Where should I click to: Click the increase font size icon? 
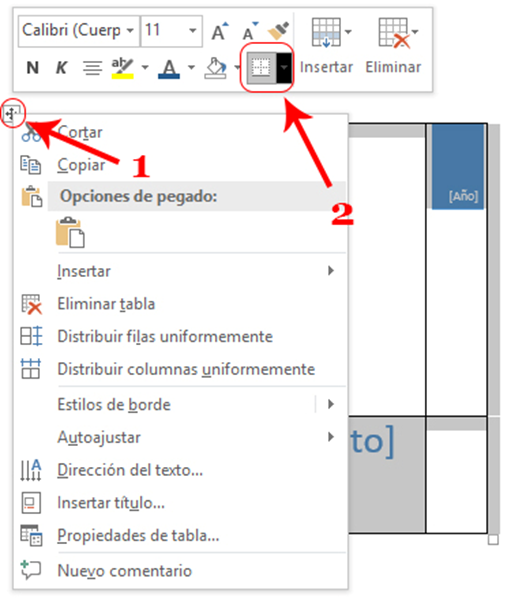pos(220,31)
